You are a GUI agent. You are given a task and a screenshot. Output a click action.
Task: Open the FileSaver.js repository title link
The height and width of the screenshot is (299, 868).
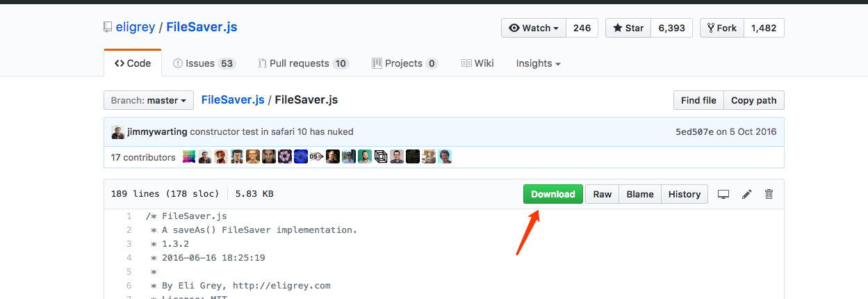202,28
